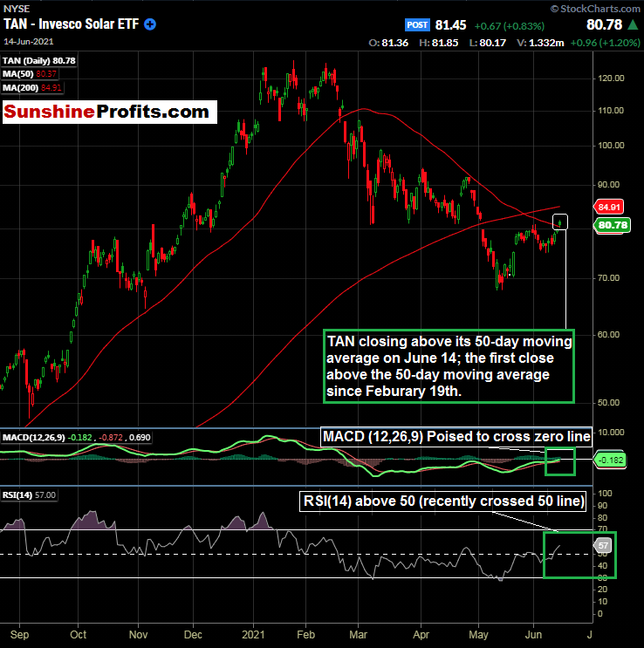This screenshot has width=644, height=648.
Task: Click the TAN - Invesco Solar ETF title
Action: pos(72,24)
